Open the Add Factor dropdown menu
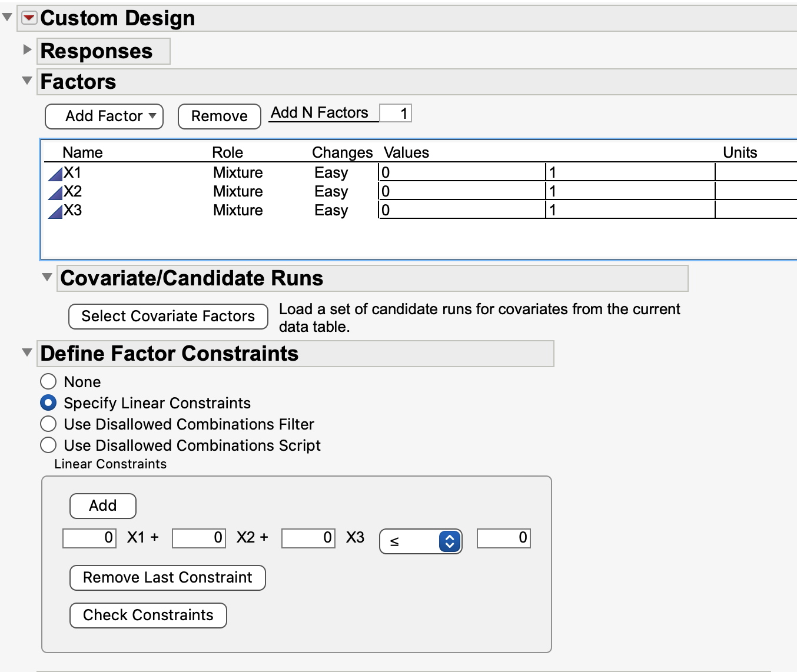797x672 pixels. [x=104, y=116]
